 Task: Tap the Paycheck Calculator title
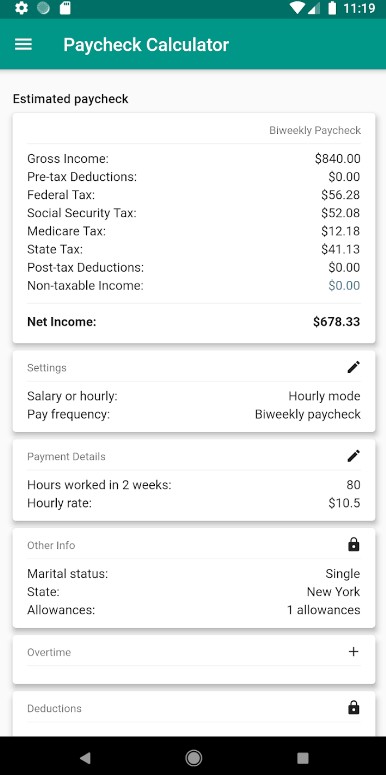[146, 44]
